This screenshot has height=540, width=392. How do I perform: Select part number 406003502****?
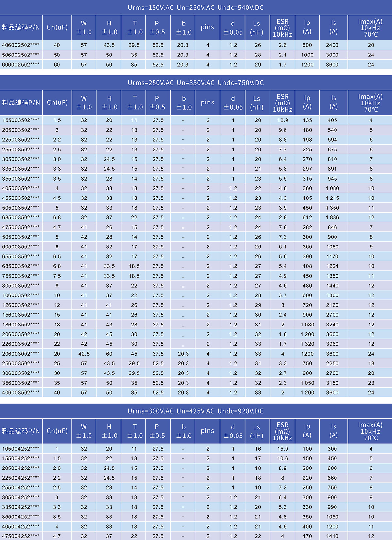[21, 393]
